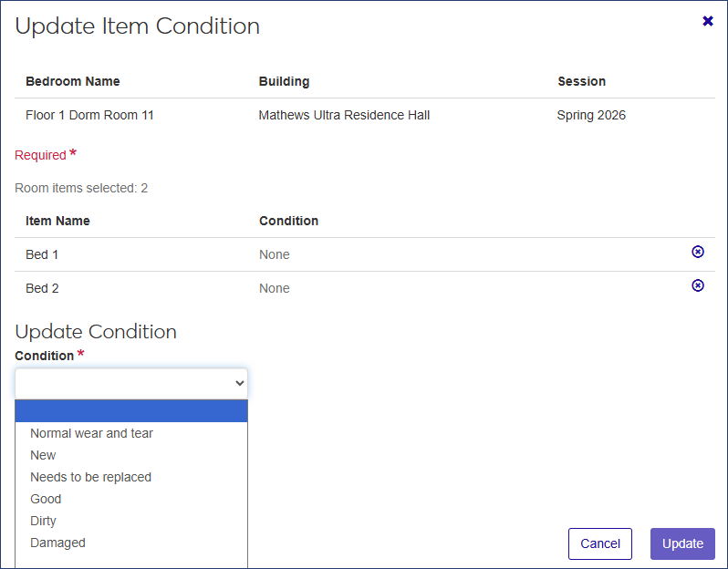Click the Bed 2 item name
The image size is (728, 569).
42,288
